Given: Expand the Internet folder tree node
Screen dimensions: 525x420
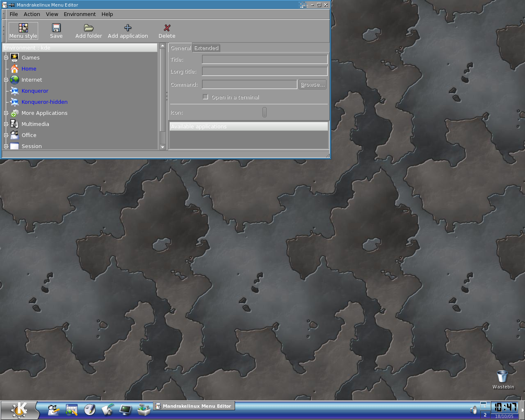Looking at the screenshot, I should [6, 80].
